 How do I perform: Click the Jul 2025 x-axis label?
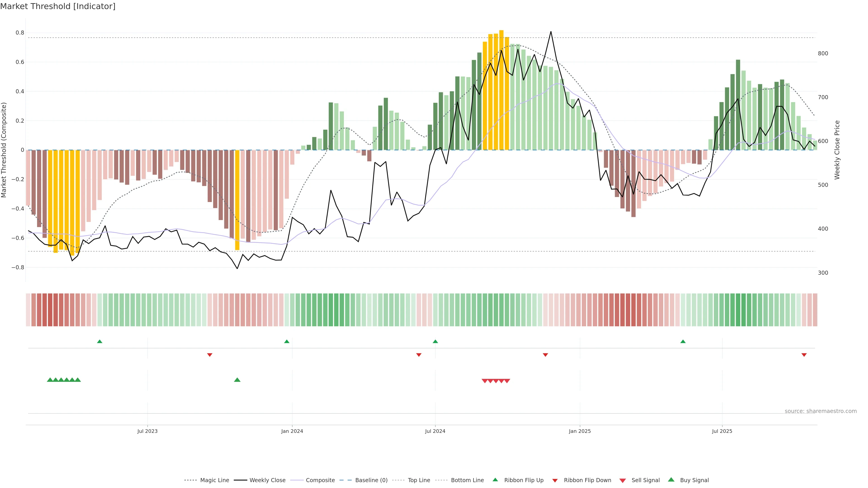[722, 431]
